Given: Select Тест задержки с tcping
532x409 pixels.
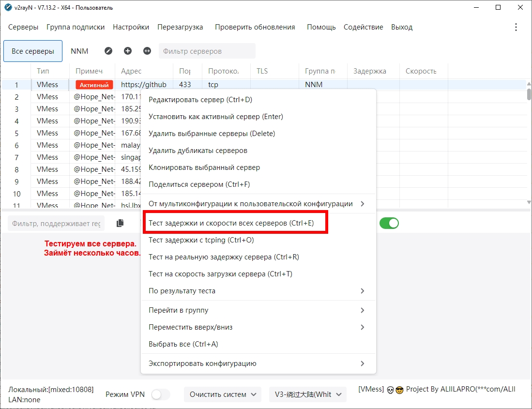Looking at the screenshot, I should [258, 240].
